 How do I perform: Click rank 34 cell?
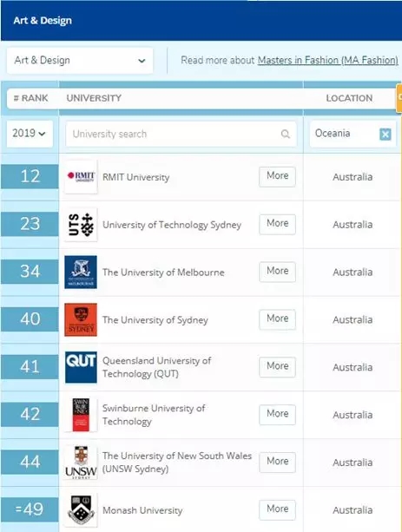pos(30,272)
